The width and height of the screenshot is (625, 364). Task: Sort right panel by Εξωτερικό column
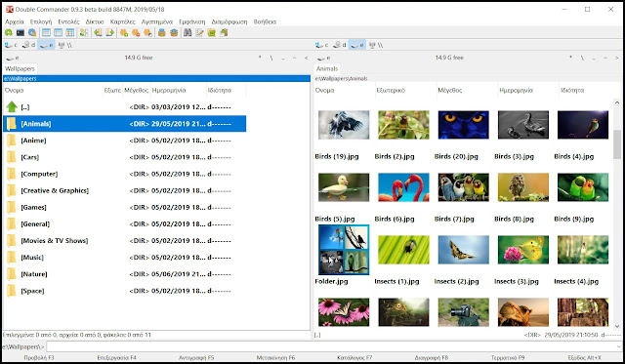point(406,91)
